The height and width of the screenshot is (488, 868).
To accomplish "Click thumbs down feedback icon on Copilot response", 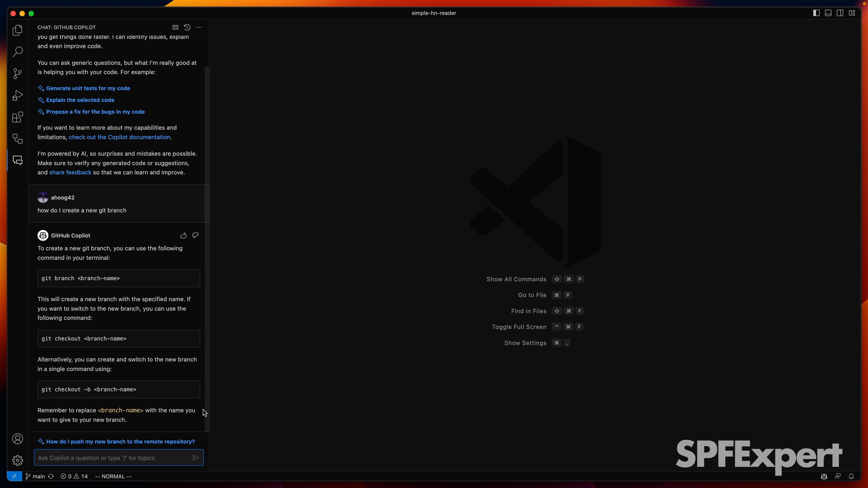I will [195, 235].
